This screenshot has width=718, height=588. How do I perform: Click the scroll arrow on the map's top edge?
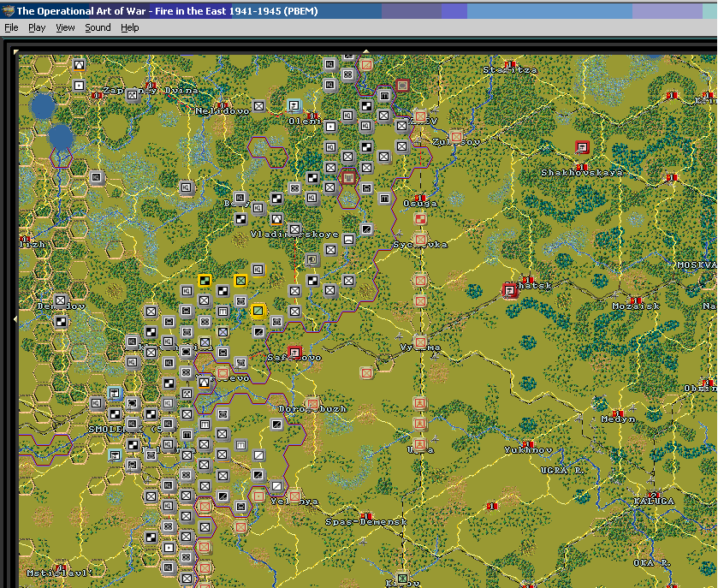coord(366,51)
